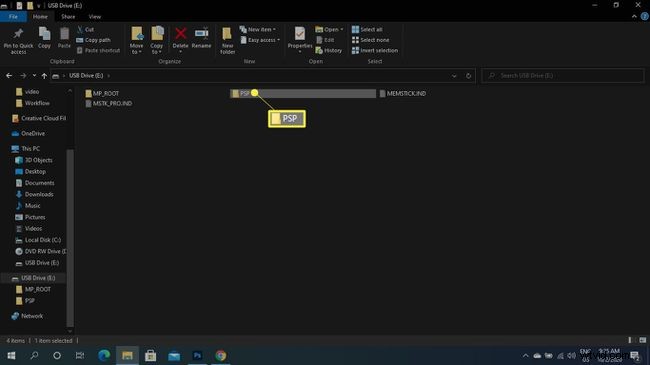Open video folder in sidebar
Screen dimensions: 650x365
(27, 92)
